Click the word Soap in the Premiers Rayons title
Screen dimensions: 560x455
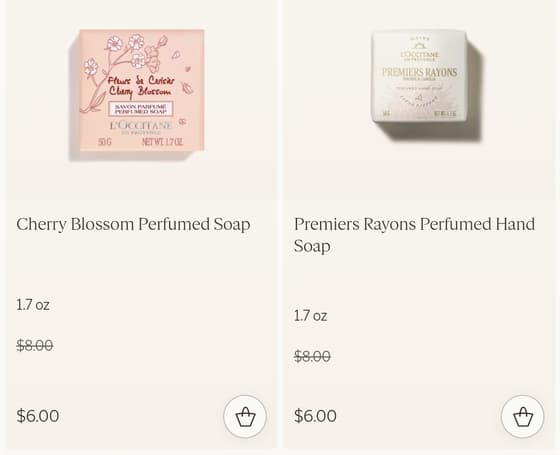312,246
